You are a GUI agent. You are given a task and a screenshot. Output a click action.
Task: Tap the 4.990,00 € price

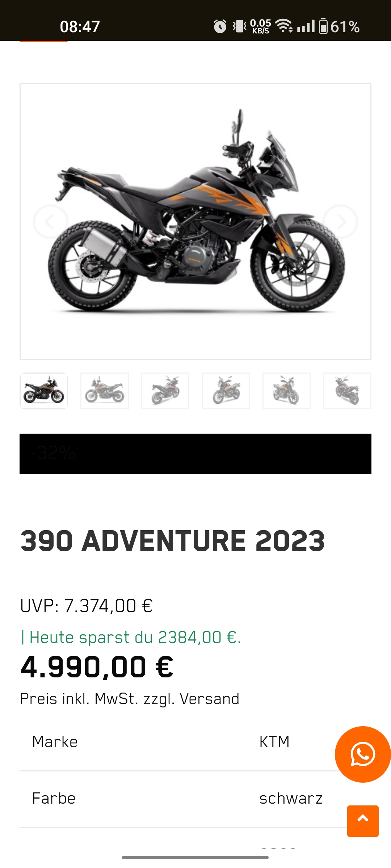tap(97, 667)
